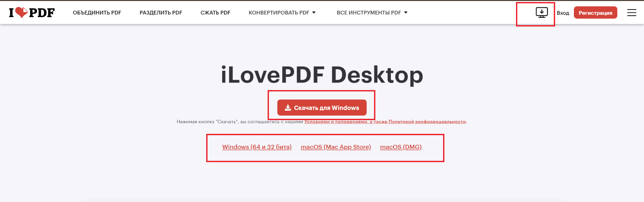644x202 pixels.
Task: Open the СЖАТЬ PDF menu item
Action: [x=215, y=13]
